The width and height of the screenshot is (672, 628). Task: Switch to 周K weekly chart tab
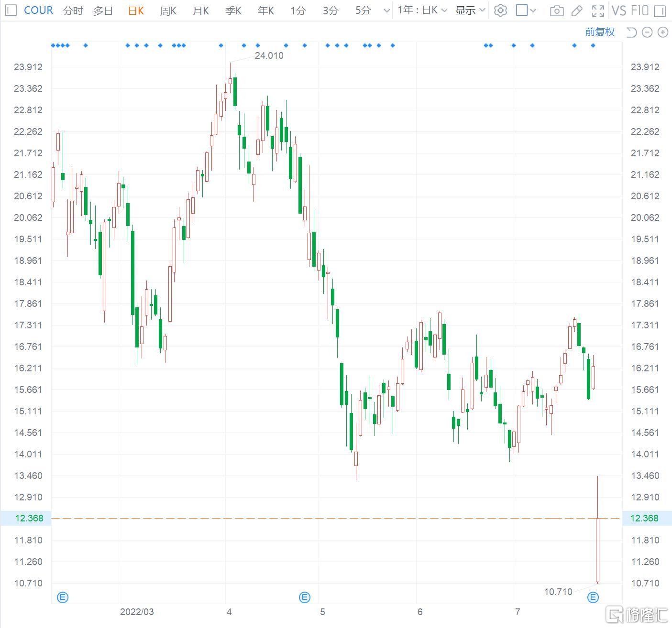pyautogui.click(x=168, y=11)
